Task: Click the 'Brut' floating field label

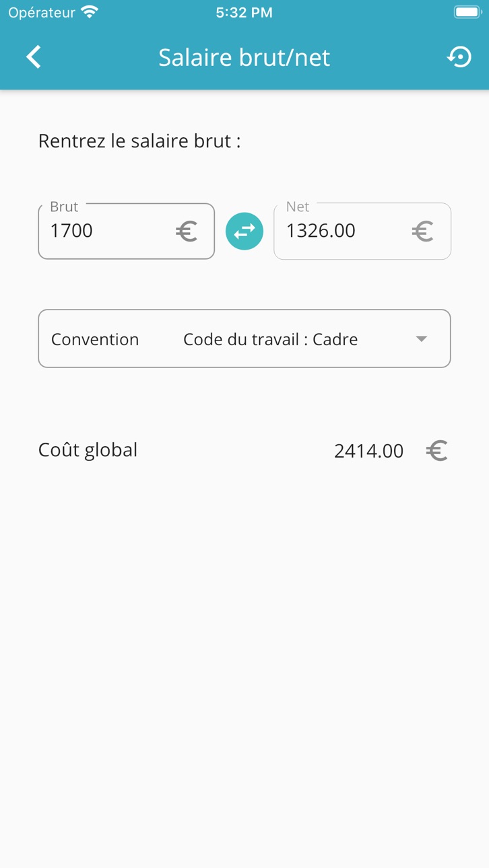Action: 64,207
